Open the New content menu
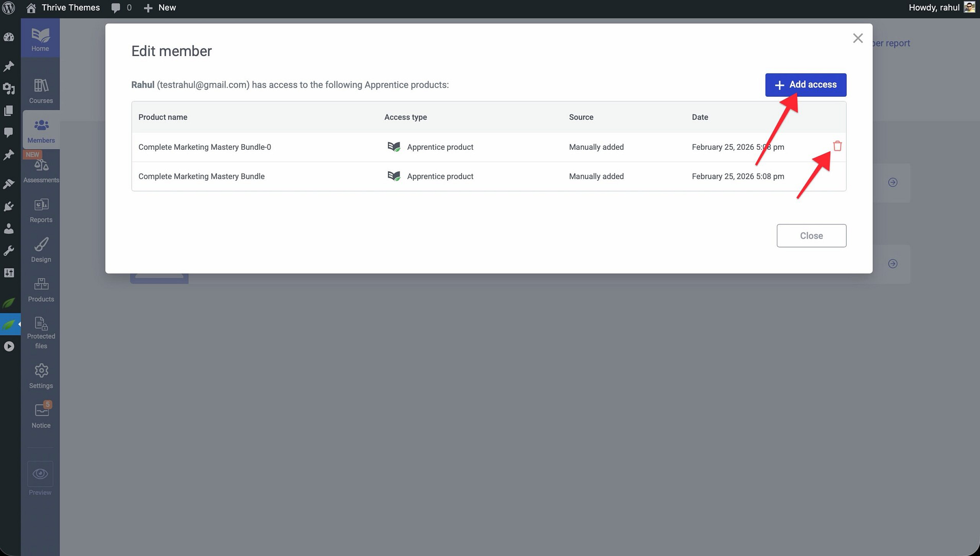 [x=160, y=8]
